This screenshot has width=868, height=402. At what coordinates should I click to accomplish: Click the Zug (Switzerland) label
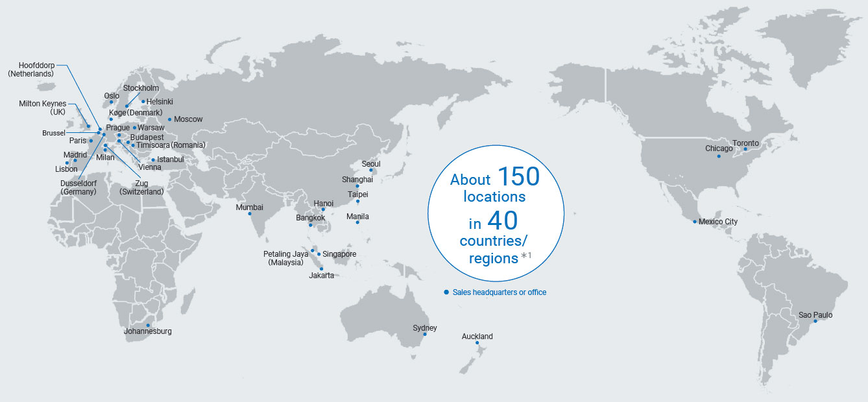[x=141, y=187]
